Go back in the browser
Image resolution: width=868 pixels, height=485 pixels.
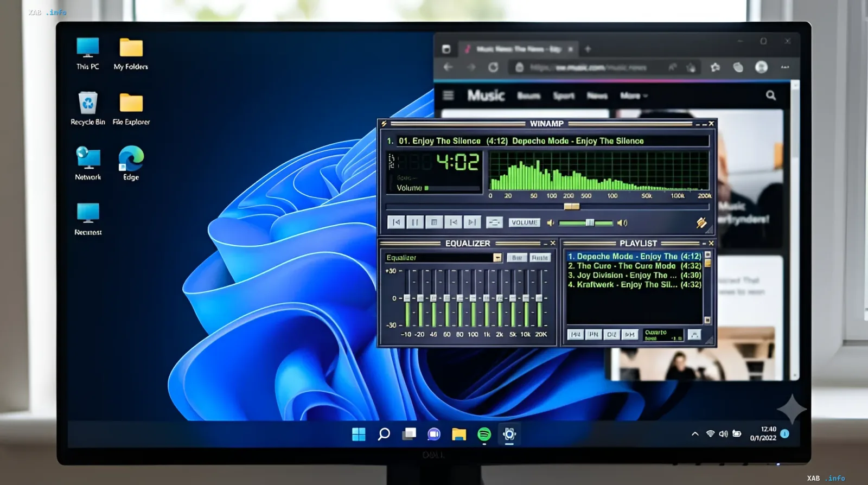(x=448, y=67)
